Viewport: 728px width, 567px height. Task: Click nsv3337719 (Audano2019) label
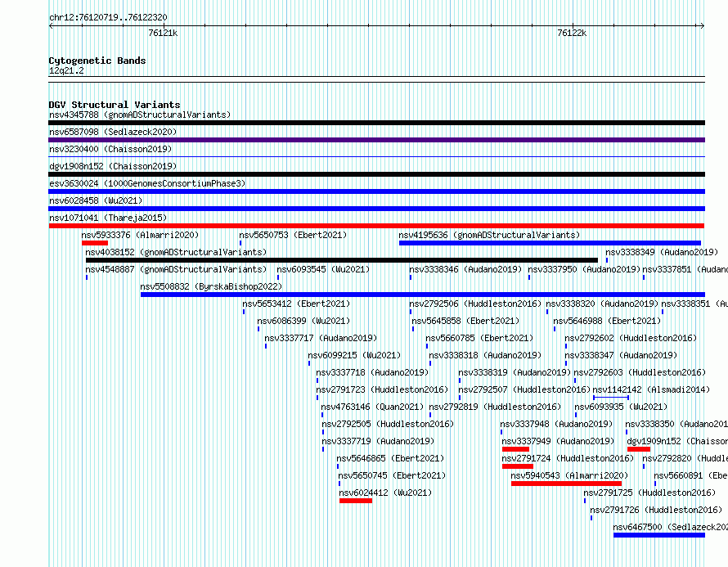[378, 441]
